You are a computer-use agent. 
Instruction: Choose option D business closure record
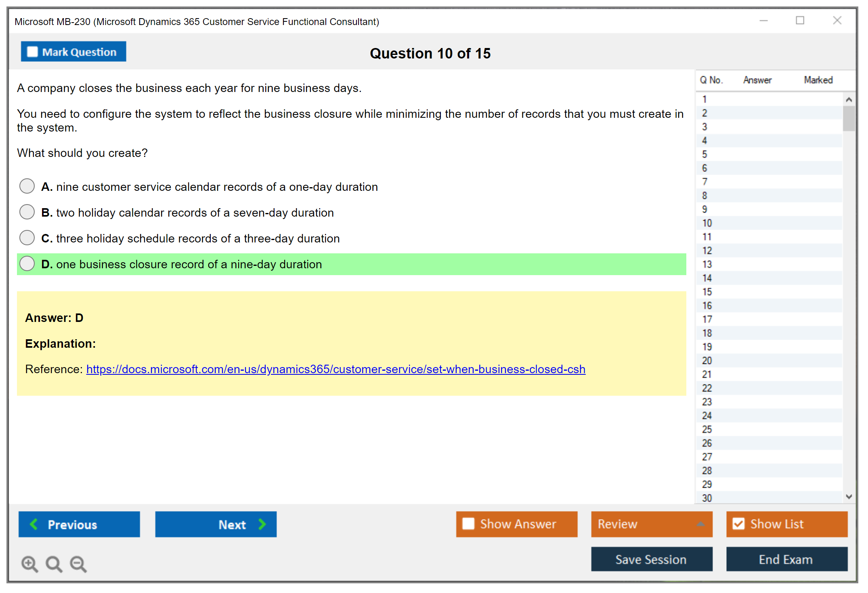point(27,264)
